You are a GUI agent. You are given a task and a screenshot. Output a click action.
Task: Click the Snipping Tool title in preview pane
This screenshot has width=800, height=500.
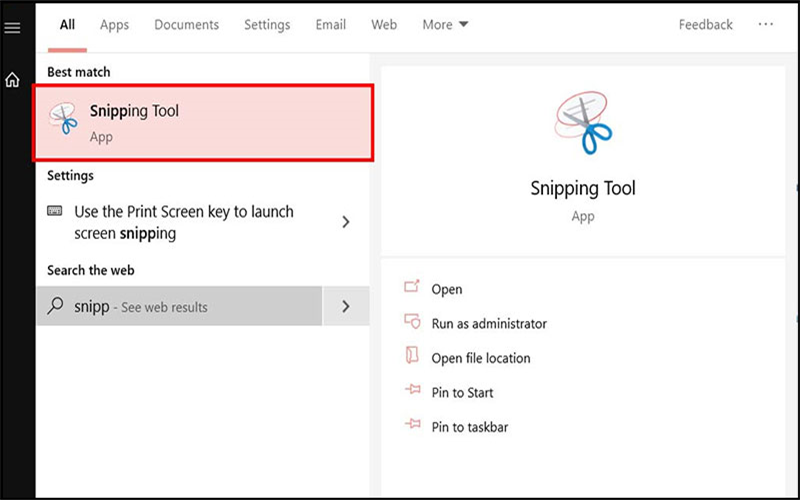(x=583, y=188)
